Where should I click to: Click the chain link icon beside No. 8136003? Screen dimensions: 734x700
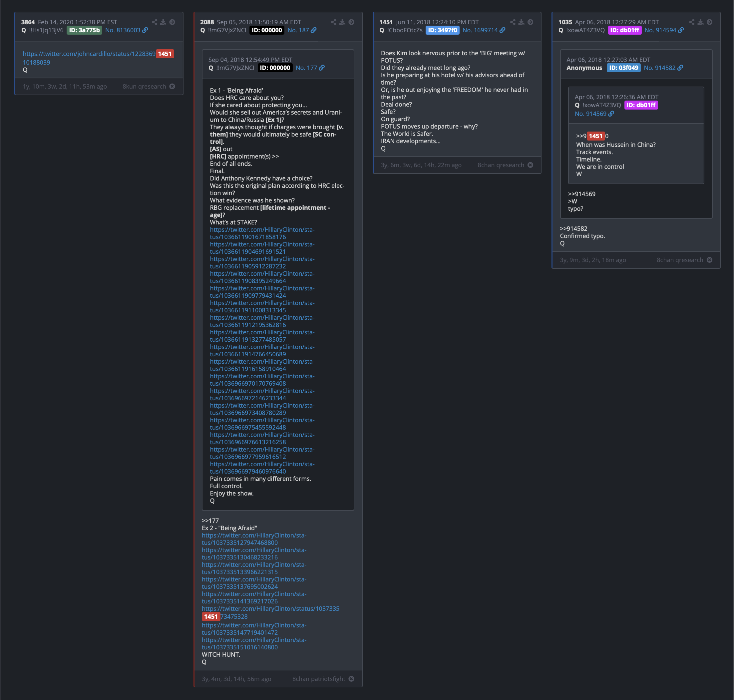145,30
